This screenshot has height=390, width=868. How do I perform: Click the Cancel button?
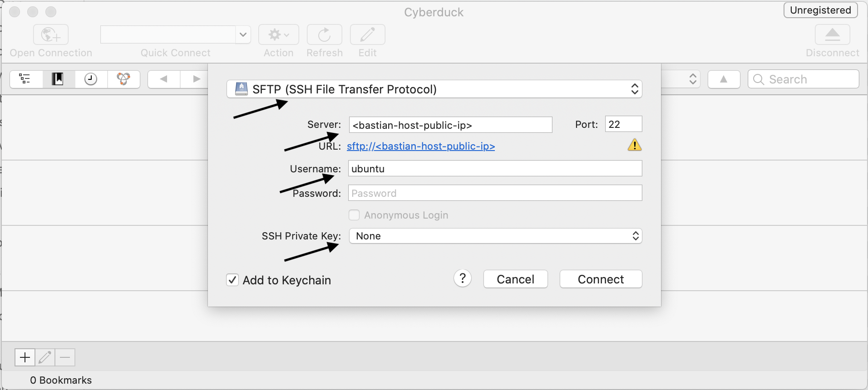[515, 279]
